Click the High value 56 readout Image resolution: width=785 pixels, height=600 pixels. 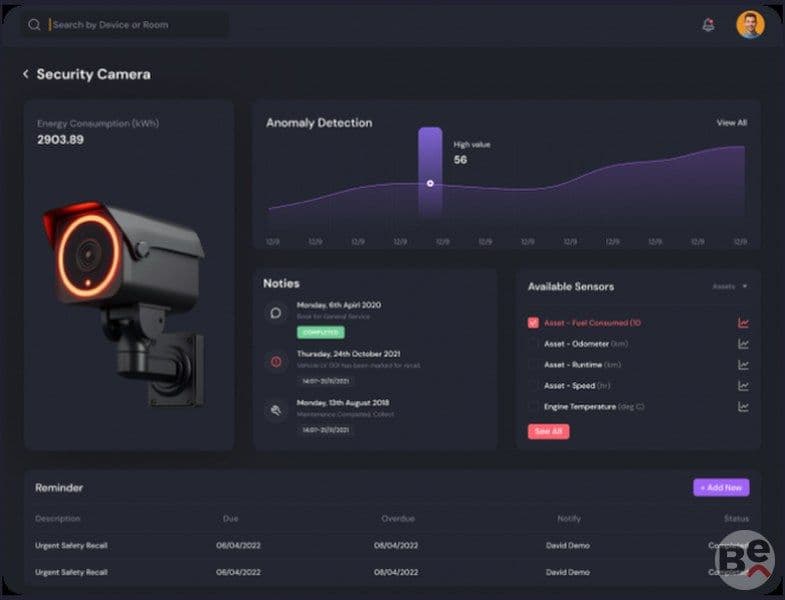pos(471,153)
